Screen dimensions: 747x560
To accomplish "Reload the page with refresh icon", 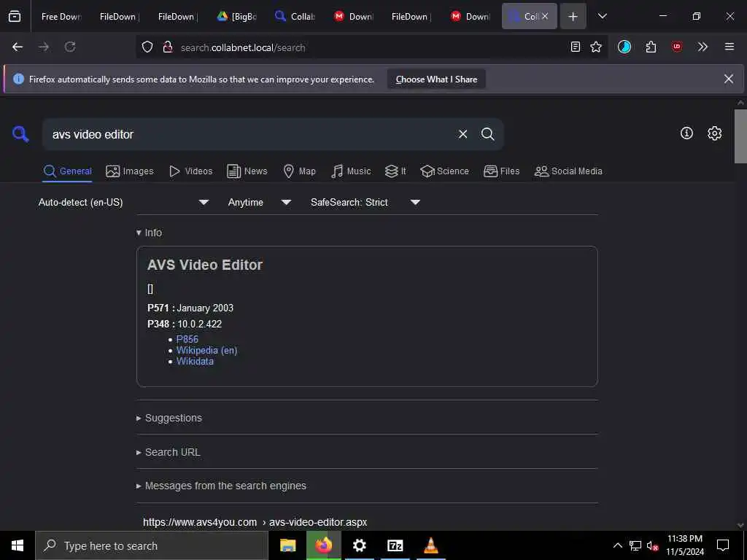I will [x=70, y=47].
